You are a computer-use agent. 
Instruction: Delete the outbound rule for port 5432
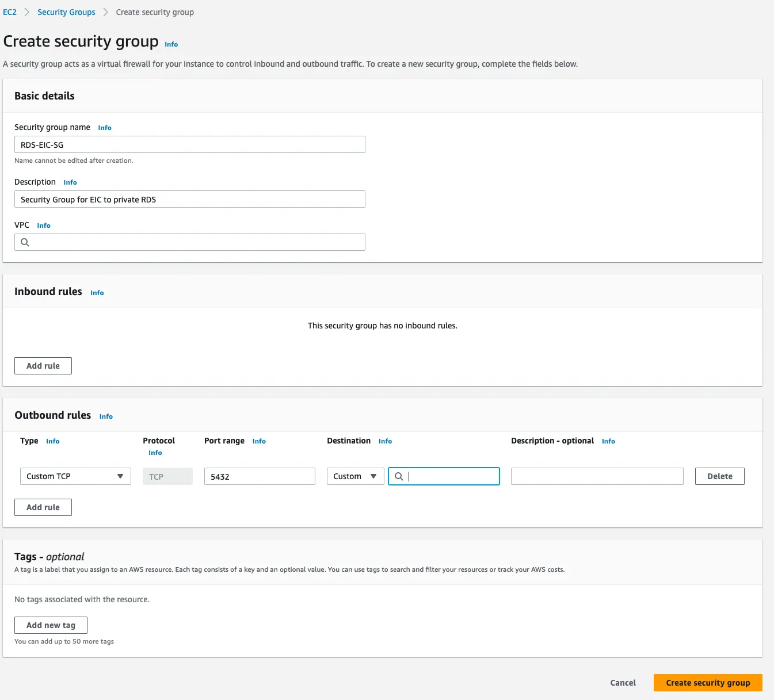coord(719,476)
